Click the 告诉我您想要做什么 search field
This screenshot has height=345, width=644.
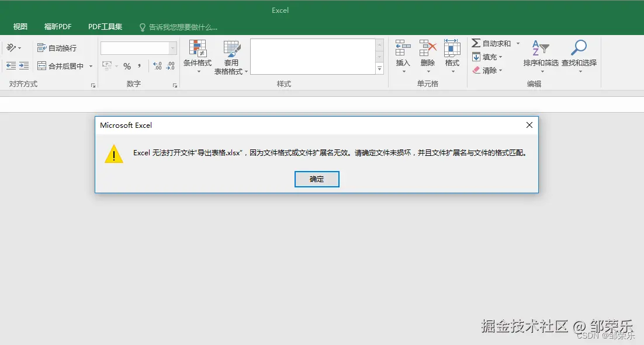pyautogui.click(x=181, y=27)
